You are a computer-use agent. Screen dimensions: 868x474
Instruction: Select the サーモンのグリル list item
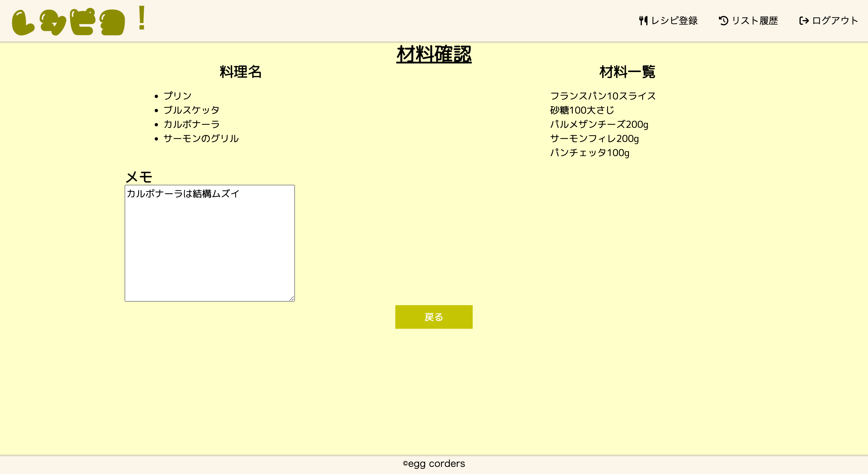tap(201, 138)
